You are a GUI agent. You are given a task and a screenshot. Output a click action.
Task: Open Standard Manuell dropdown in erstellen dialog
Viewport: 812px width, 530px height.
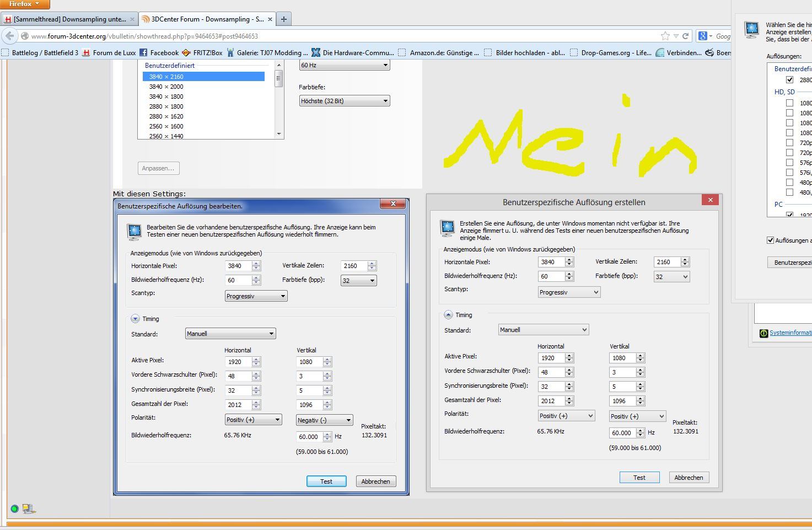click(544, 330)
